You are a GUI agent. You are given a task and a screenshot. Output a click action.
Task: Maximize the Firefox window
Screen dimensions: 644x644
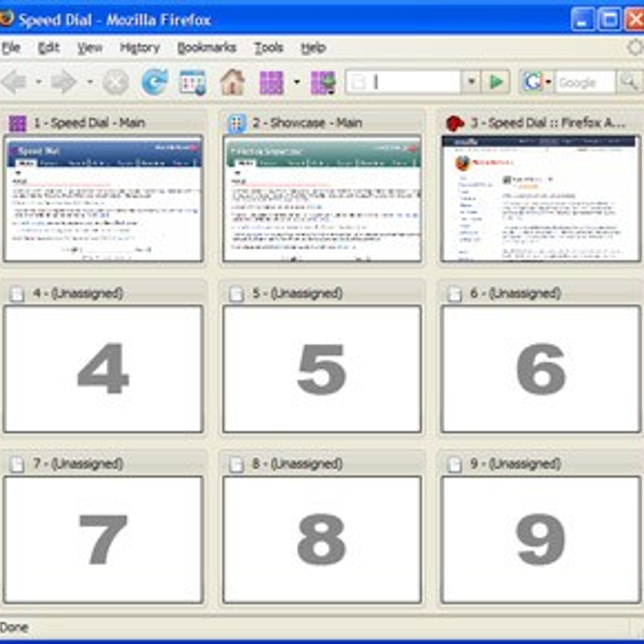610,19
